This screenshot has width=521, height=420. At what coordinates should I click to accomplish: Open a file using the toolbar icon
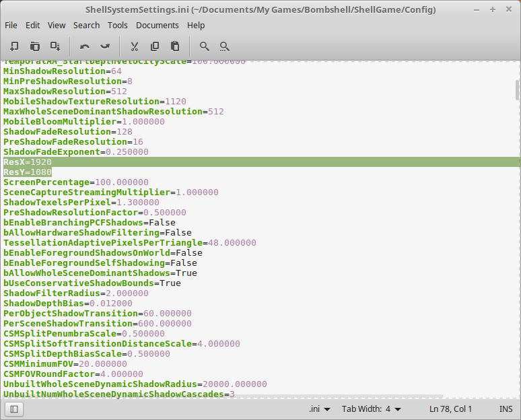pos(34,46)
